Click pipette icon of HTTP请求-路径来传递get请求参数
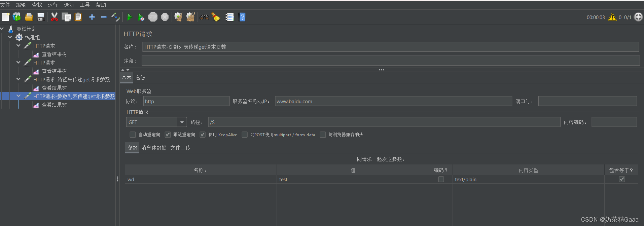The width and height of the screenshot is (644, 226). (x=28, y=79)
